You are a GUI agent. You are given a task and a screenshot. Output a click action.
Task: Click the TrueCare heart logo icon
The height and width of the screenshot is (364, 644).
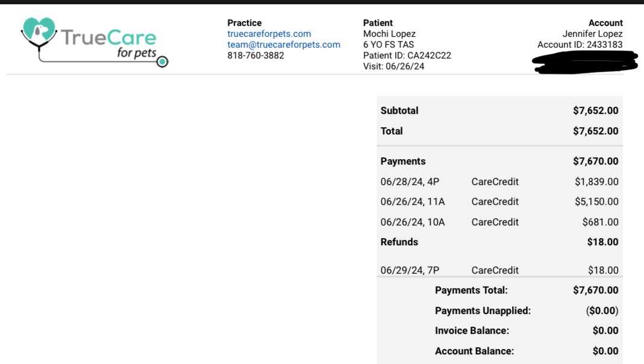pyautogui.click(x=39, y=31)
